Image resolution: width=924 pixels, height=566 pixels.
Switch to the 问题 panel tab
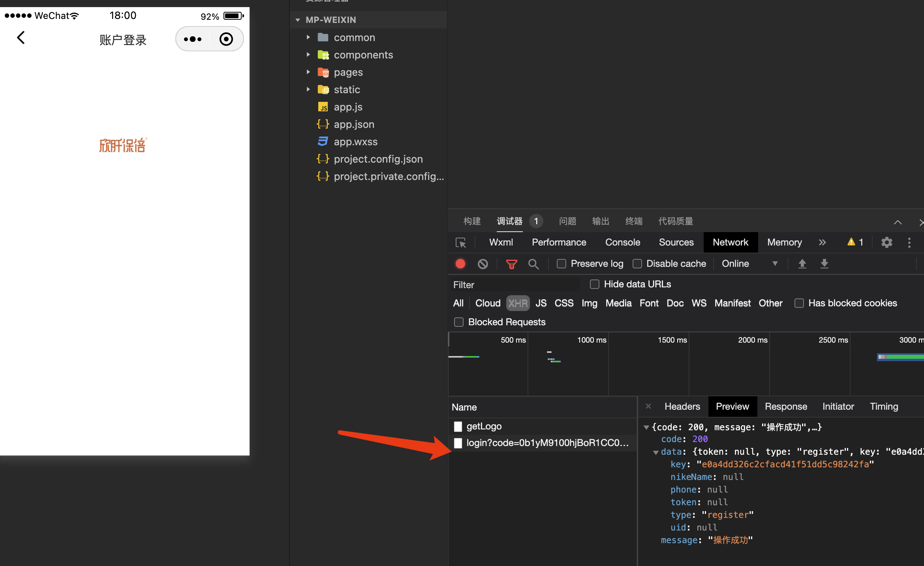[567, 221]
